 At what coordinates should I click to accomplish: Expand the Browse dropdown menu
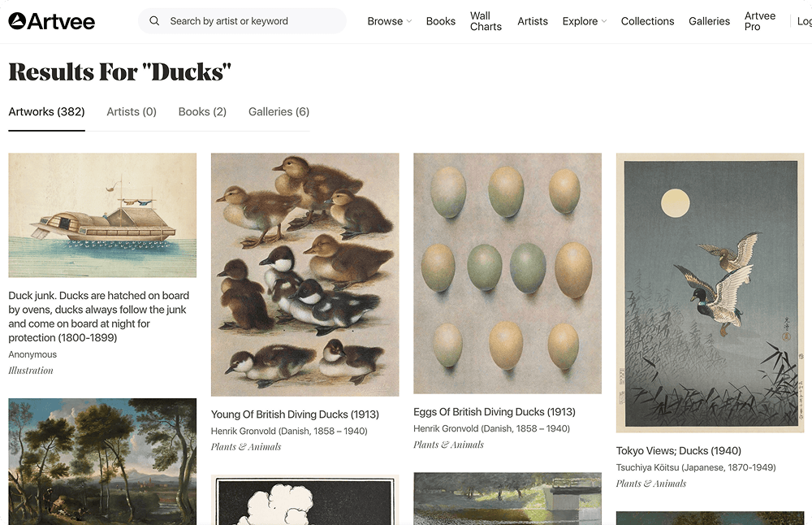(x=390, y=21)
